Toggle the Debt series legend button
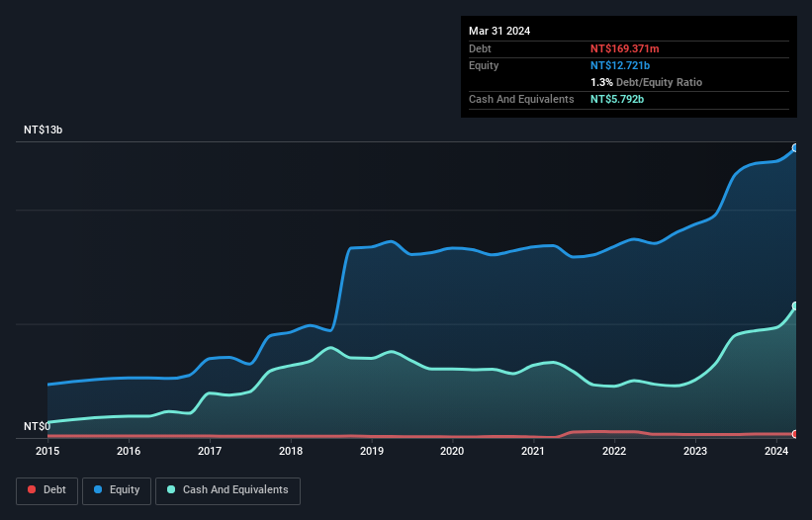 tap(47, 490)
